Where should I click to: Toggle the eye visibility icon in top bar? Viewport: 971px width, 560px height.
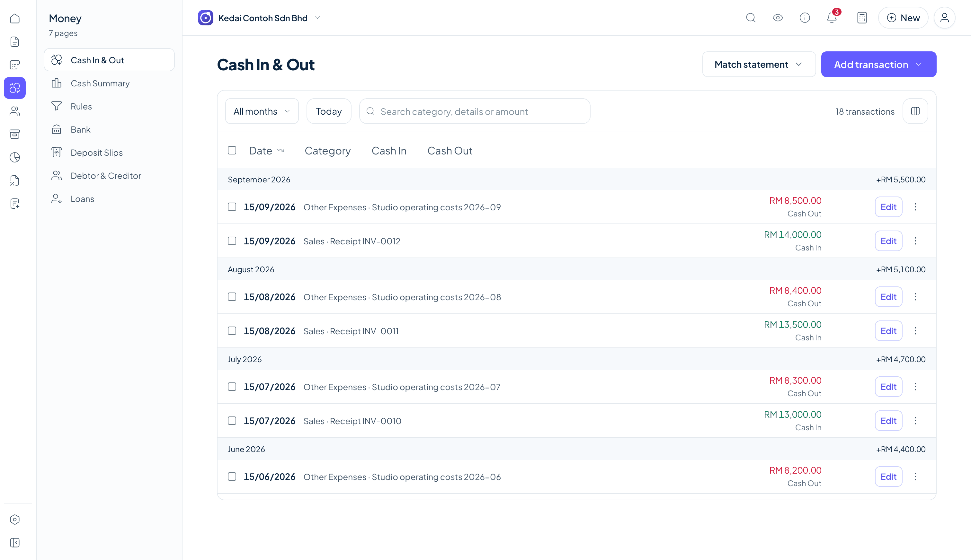click(x=778, y=18)
